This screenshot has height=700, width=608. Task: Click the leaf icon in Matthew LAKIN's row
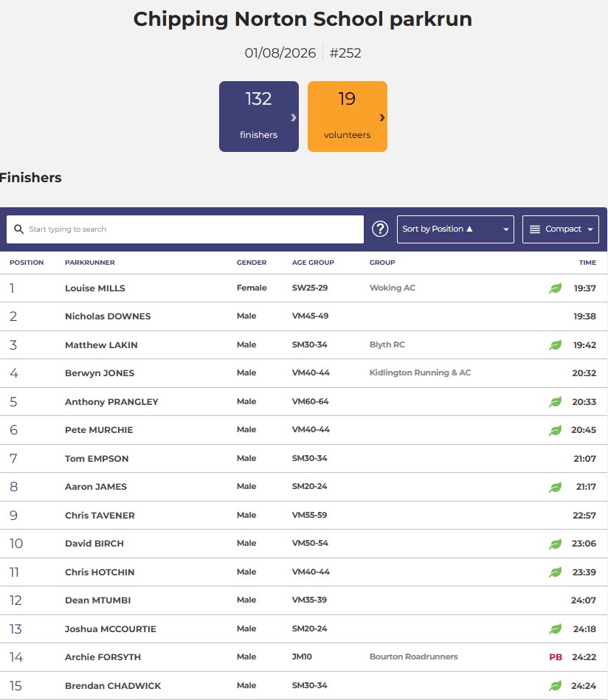556,344
